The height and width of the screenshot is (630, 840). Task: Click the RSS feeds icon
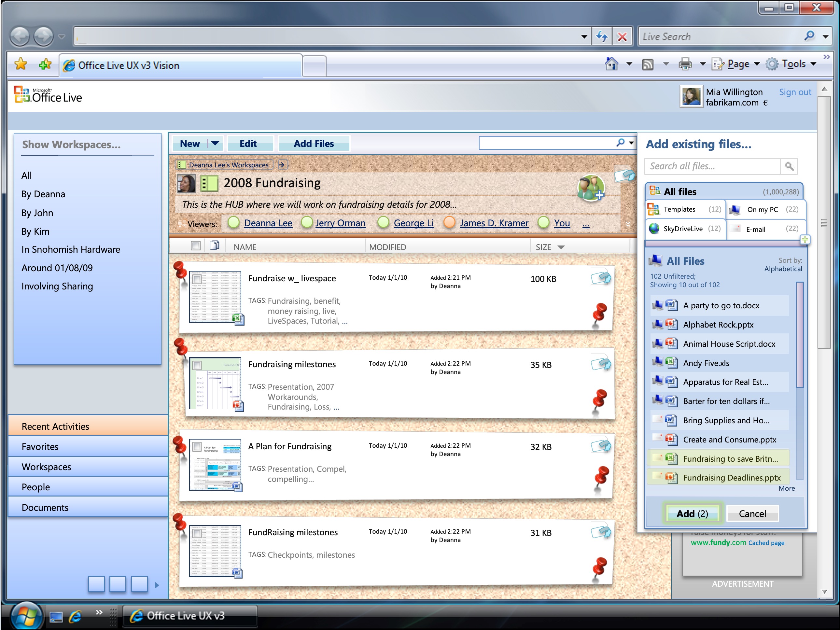[648, 64]
